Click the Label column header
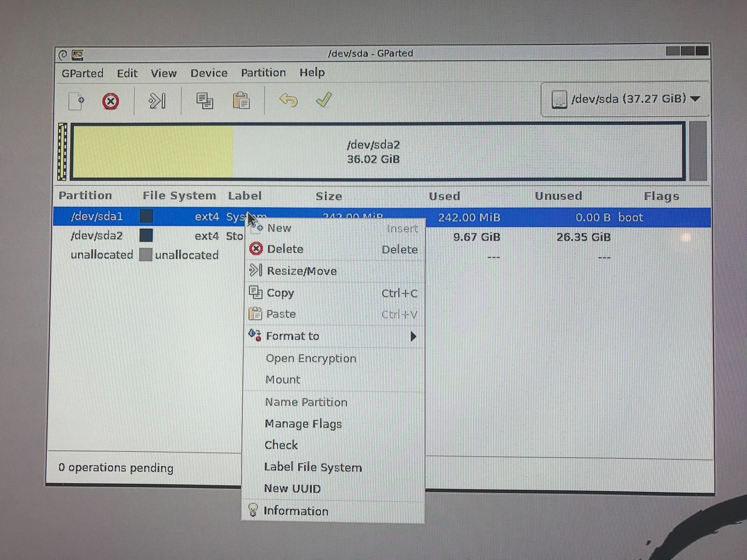The width and height of the screenshot is (747, 560). [245, 196]
